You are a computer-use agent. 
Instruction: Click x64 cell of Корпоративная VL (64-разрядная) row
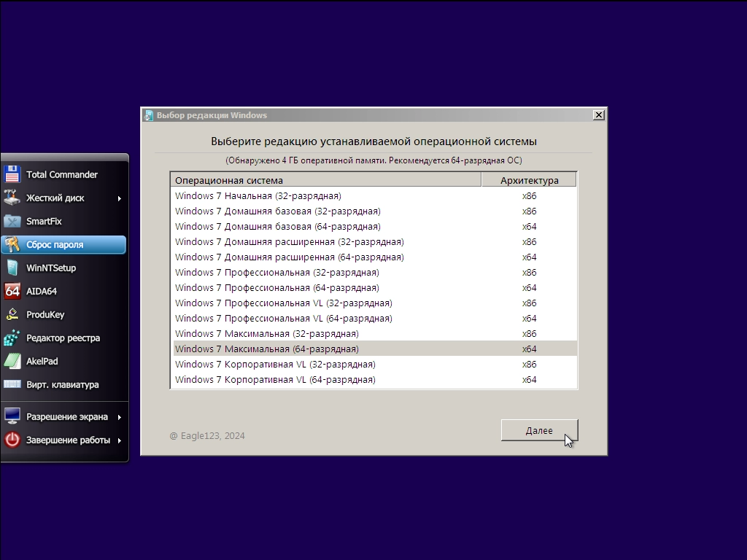[530, 379]
